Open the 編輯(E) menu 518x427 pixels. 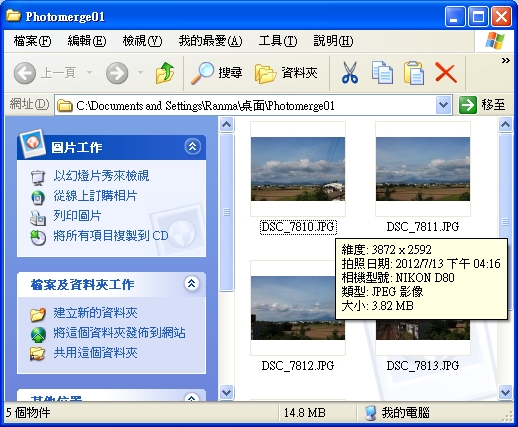(87, 41)
